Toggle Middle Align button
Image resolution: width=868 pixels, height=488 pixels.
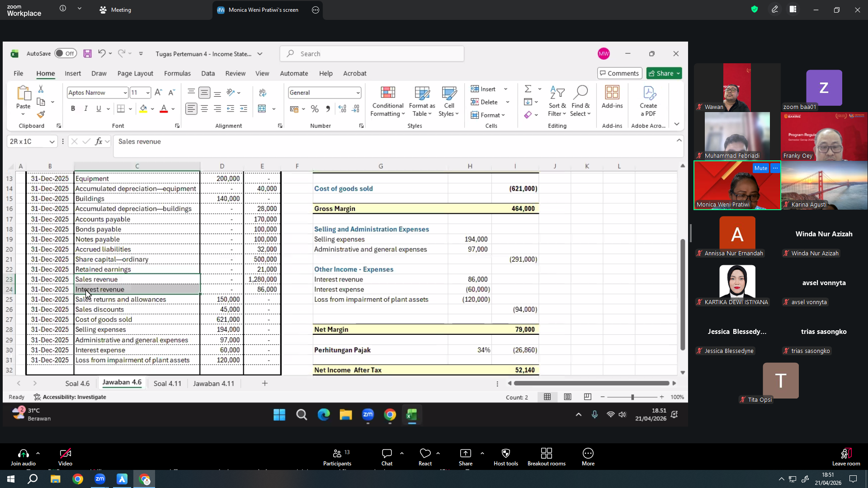click(x=204, y=92)
